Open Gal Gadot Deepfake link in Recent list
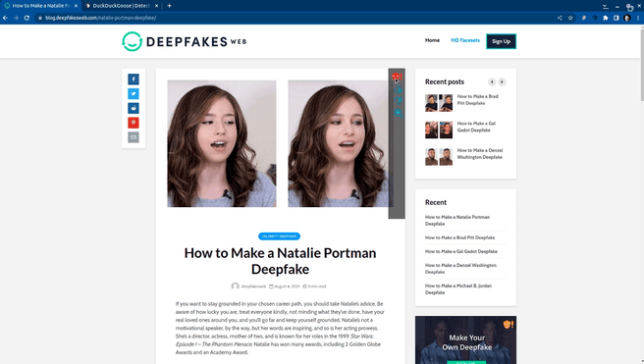 coord(460,251)
